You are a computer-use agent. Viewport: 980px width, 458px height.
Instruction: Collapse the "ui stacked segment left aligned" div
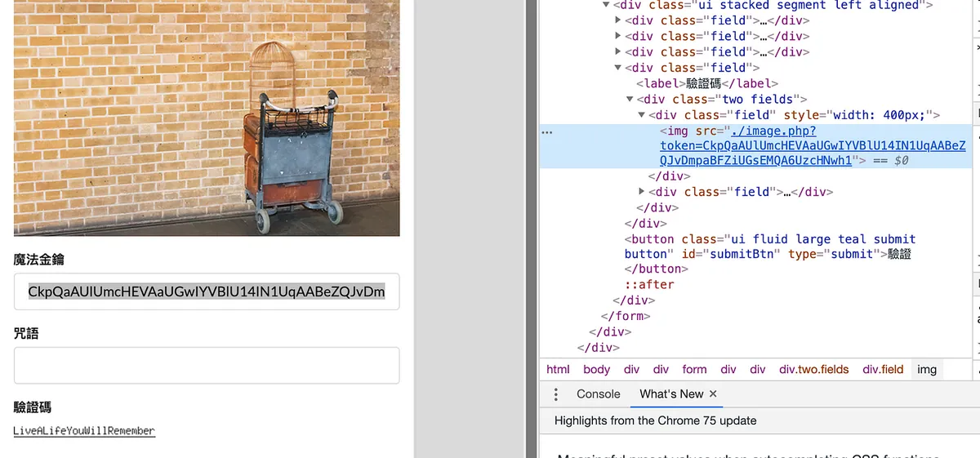pos(606,5)
